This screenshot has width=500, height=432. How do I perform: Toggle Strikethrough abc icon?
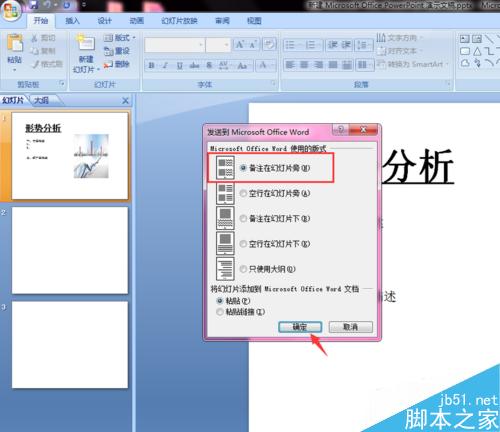pos(194,65)
